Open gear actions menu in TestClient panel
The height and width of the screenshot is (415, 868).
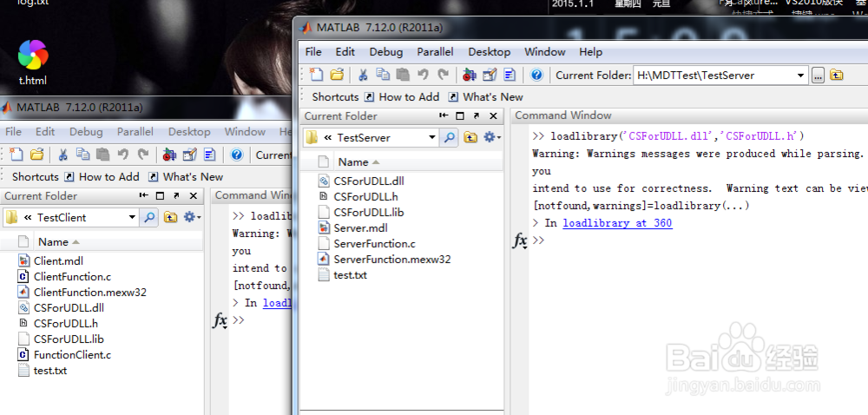click(192, 217)
